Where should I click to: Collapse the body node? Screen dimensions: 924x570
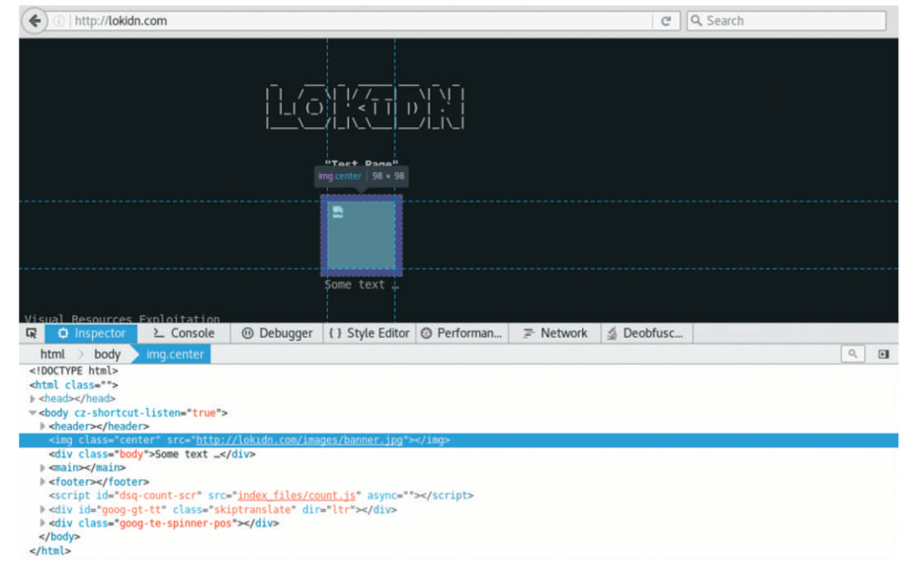point(33,413)
